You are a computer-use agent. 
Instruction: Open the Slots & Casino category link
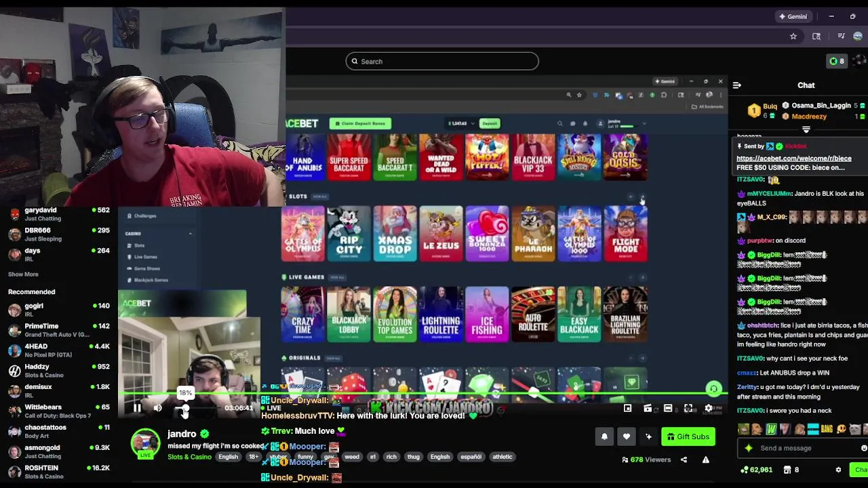pos(189,457)
